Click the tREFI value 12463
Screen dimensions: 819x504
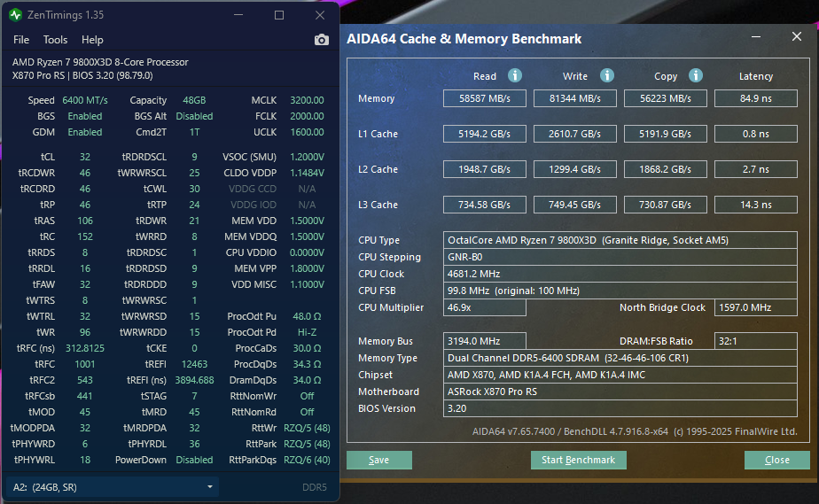coord(194,364)
